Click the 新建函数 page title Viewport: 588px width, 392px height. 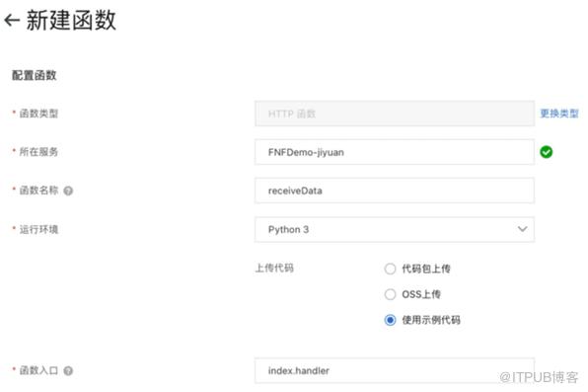tap(71, 20)
